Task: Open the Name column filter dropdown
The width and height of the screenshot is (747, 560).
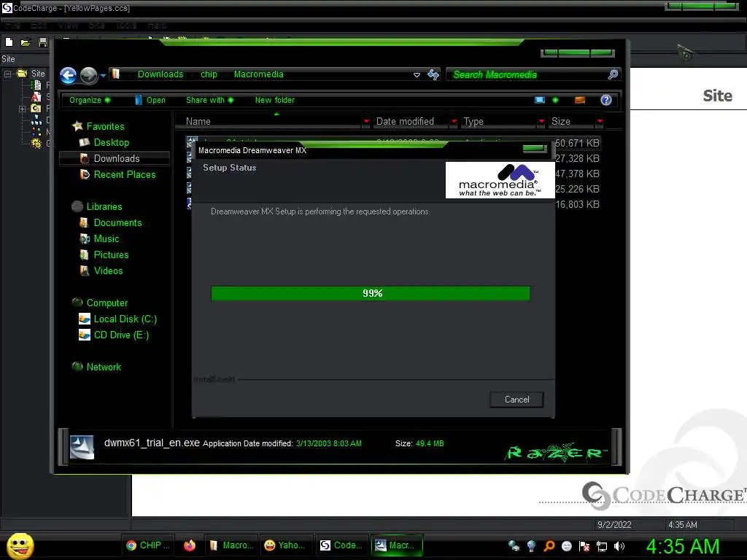Action: click(366, 122)
